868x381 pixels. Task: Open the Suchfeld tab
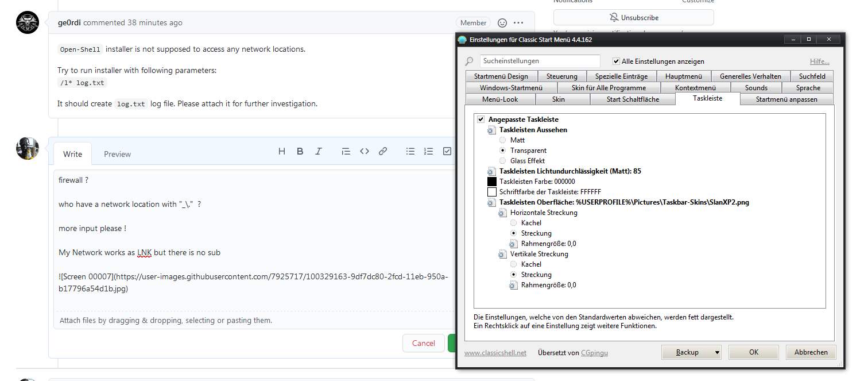(x=812, y=76)
